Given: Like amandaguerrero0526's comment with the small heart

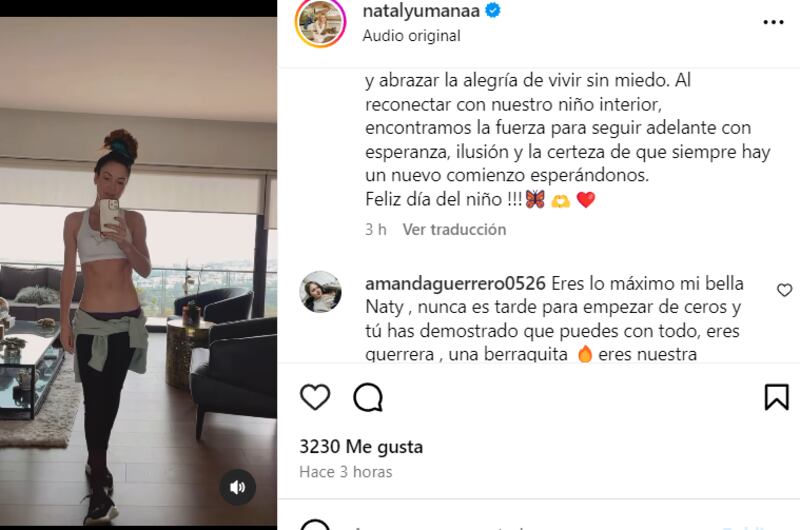Looking at the screenshot, I should pyautogui.click(x=784, y=290).
